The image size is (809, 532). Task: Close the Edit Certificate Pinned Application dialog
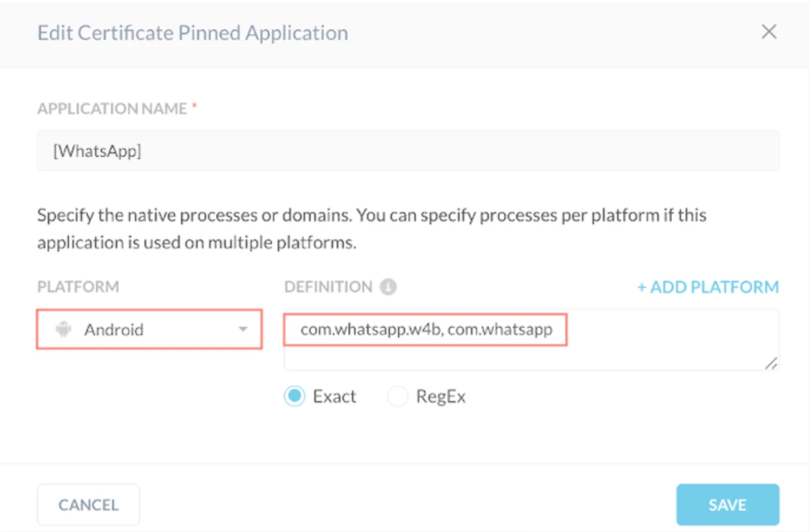coord(768,32)
